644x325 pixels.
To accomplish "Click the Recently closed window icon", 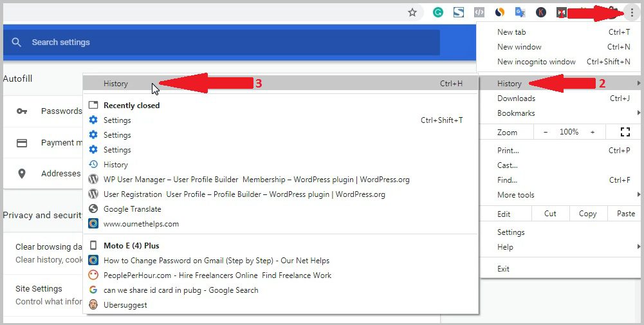I will coord(94,105).
